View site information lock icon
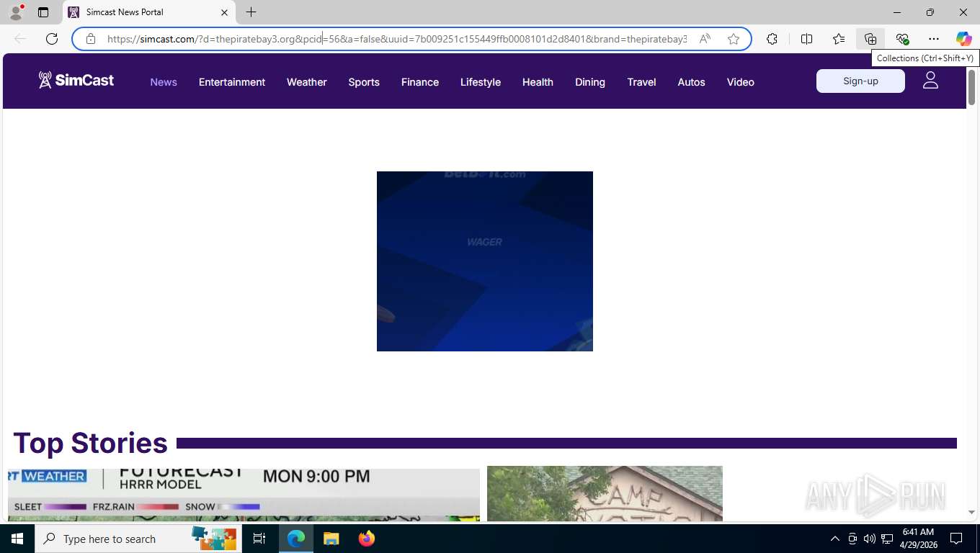This screenshot has height=553, width=980. (91, 39)
